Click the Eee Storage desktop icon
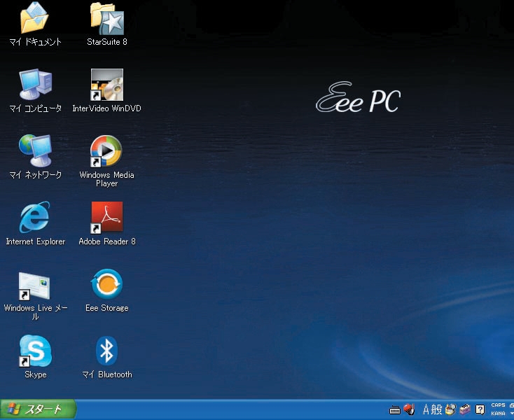The height and width of the screenshot is (420, 514). pos(107,284)
